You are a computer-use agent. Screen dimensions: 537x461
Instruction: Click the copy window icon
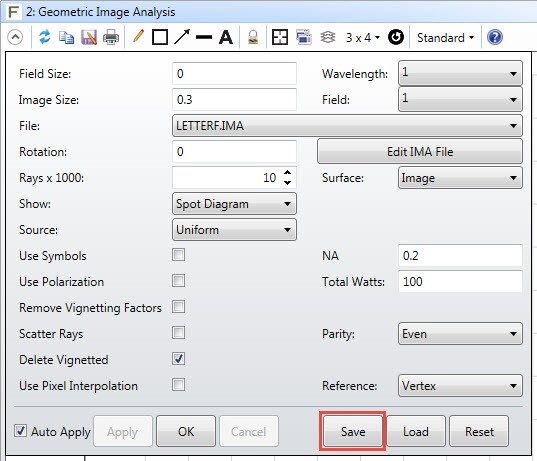click(x=66, y=37)
